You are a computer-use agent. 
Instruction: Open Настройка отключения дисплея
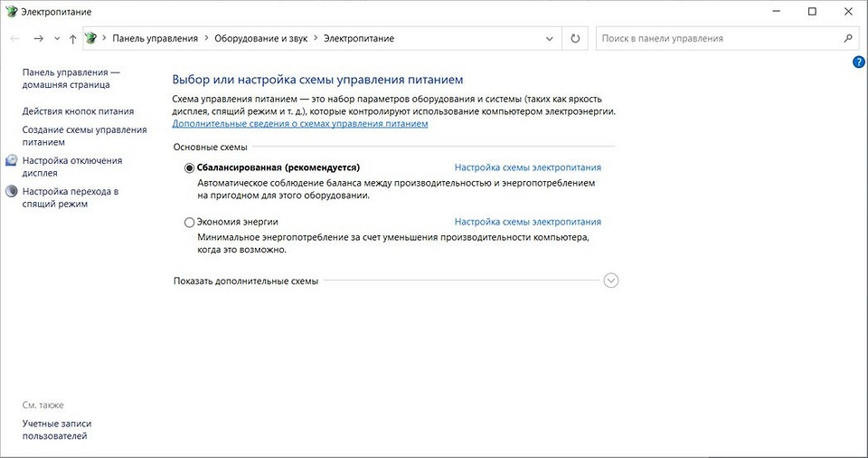click(x=72, y=167)
